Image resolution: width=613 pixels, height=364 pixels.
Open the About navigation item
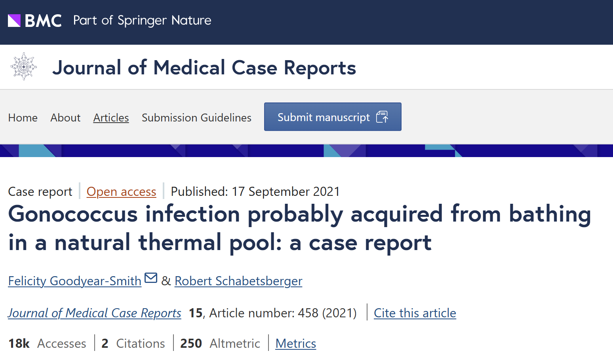tap(65, 118)
